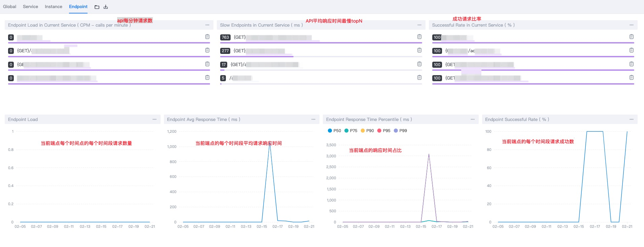Click the folder icon beside Endpoint tab

tap(97, 7)
